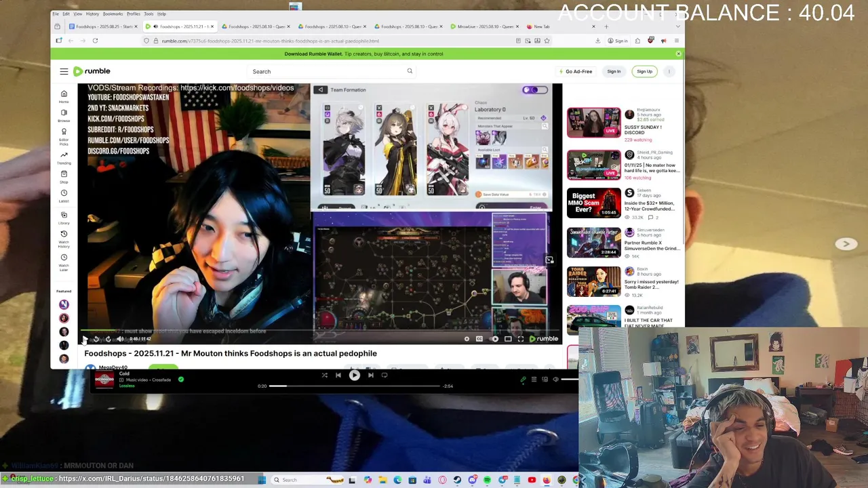The height and width of the screenshot is (488, 868).
Task: Open the Windows Start menu
Action: coord(262,480)
